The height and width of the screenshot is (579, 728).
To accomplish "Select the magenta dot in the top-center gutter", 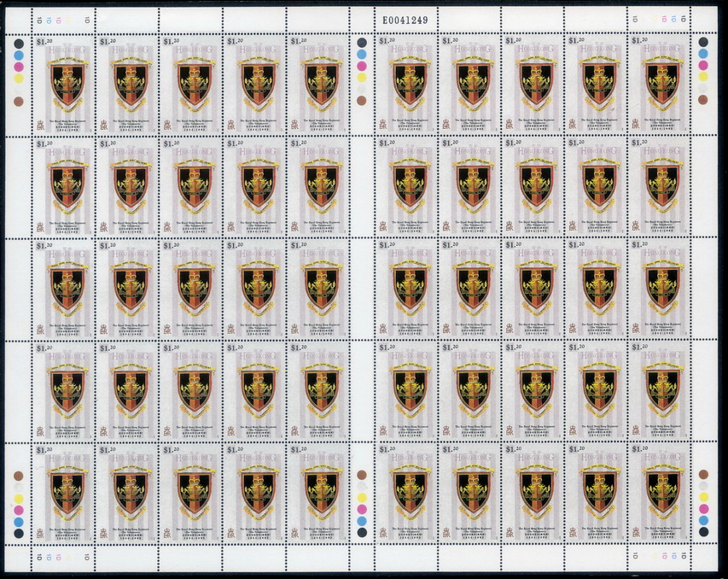I will pos(361,66).
